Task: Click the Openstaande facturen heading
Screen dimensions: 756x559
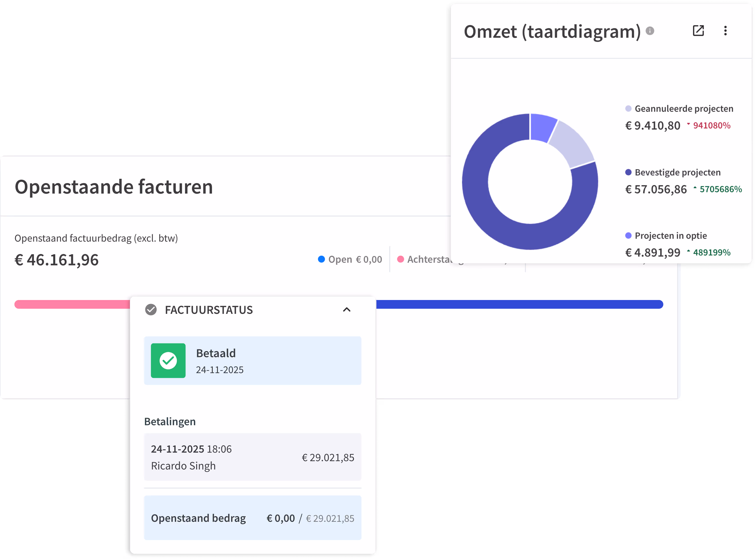Action: click(114, 187)
